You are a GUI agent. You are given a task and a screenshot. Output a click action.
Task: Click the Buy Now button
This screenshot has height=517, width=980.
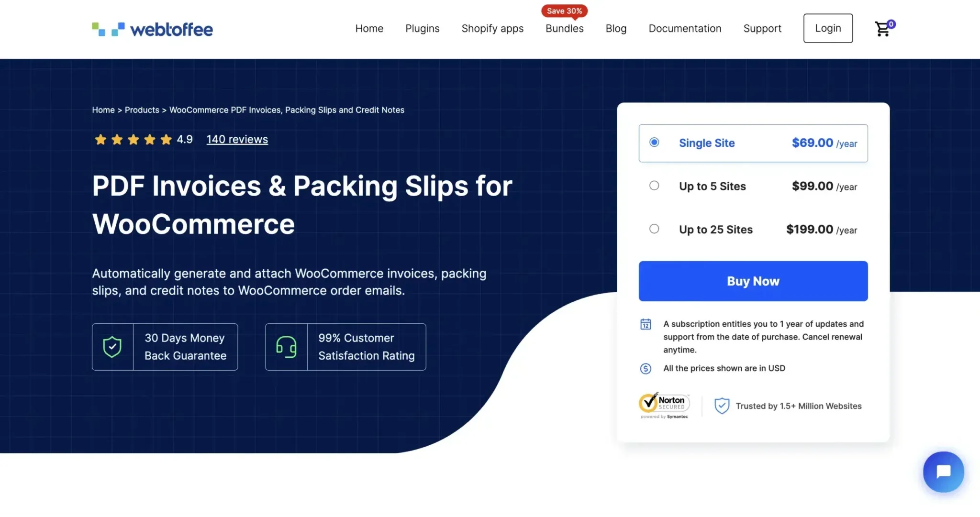753,281
